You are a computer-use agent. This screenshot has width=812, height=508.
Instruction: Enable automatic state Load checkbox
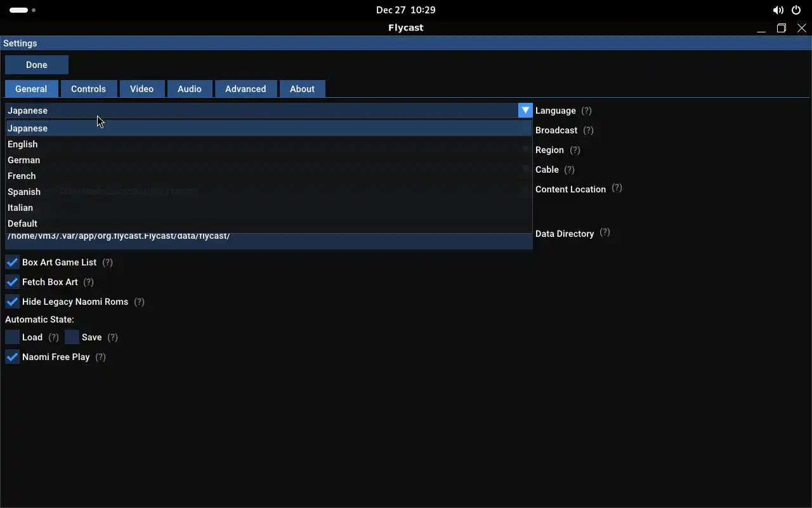[12, 337]
